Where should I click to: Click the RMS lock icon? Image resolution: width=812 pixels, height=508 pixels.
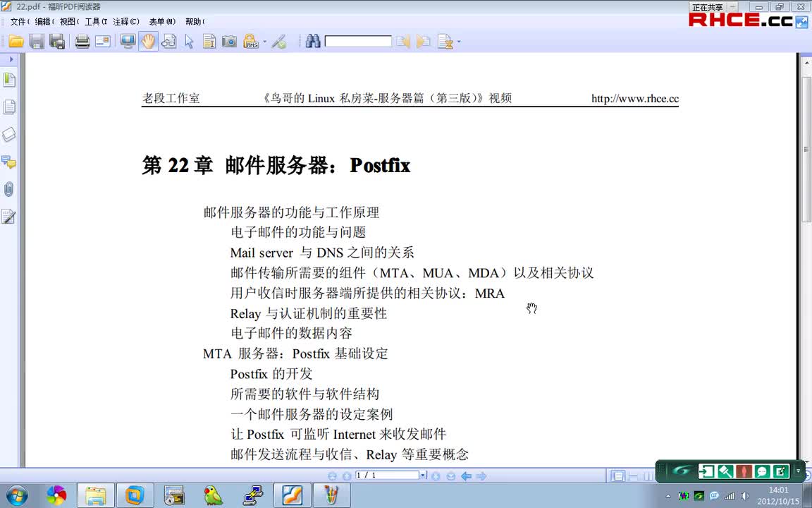(251, 42)
